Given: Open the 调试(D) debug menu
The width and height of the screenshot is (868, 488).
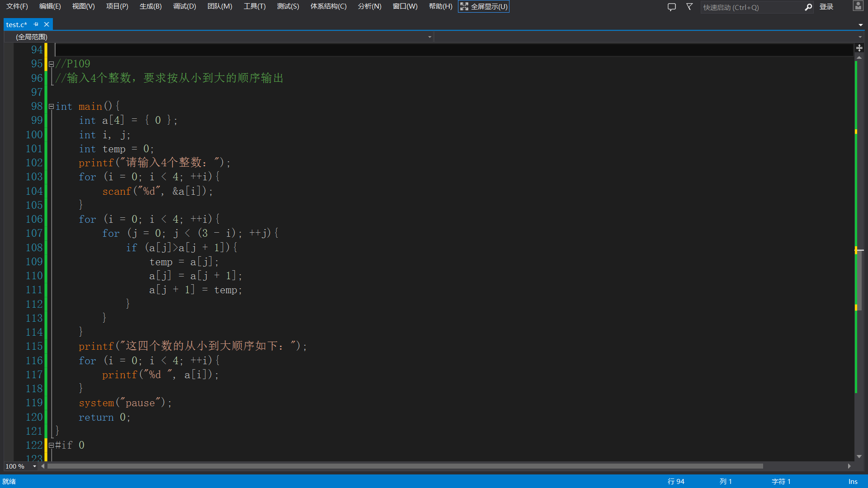Looking at the screenshot, I should point(184,6).
